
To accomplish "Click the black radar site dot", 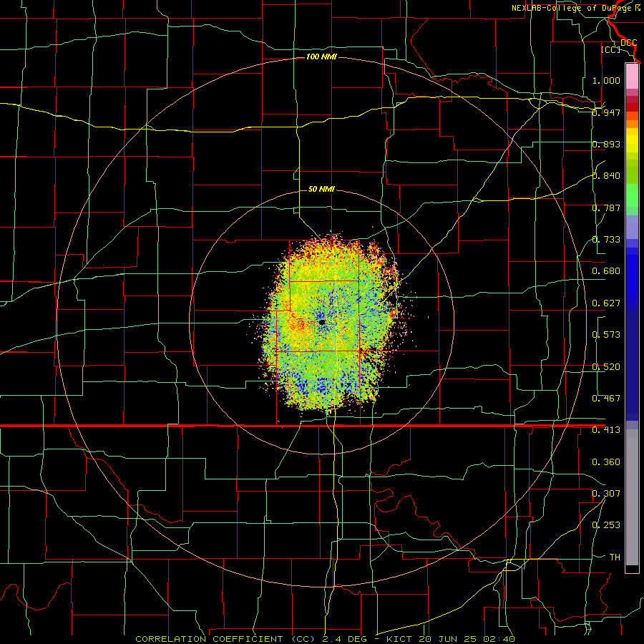I will [322, 323].
